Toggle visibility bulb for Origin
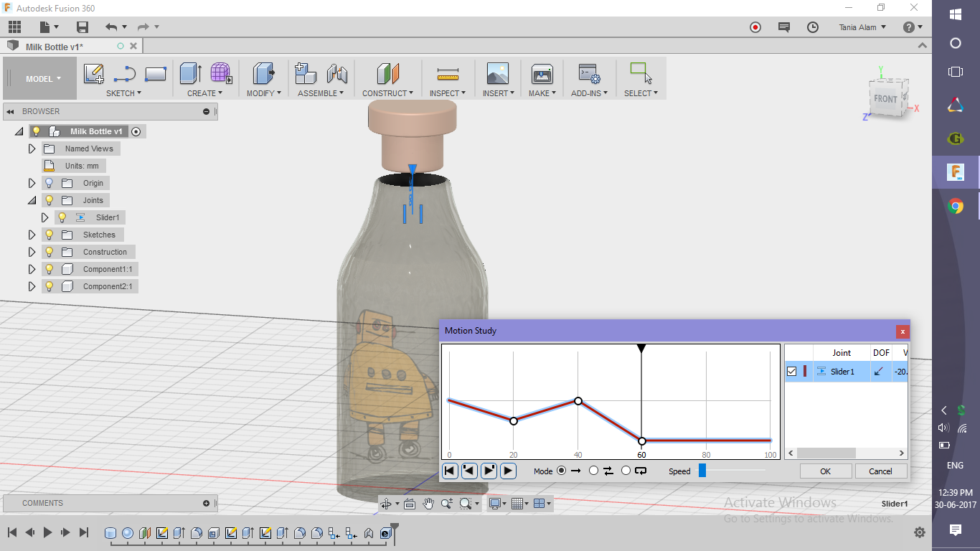980x551 pixels. (x=49, y=183)
